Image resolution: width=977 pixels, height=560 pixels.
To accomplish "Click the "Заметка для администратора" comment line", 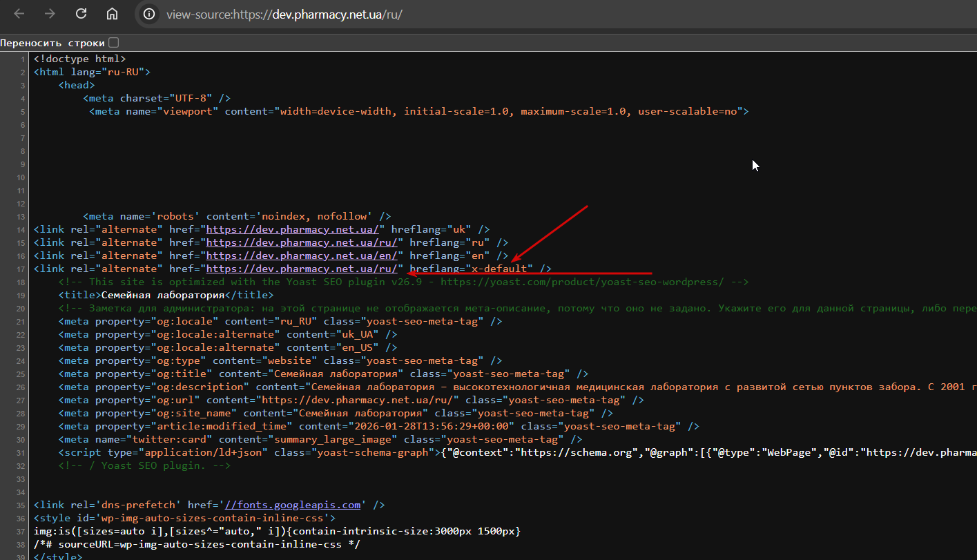I will 518,308.
